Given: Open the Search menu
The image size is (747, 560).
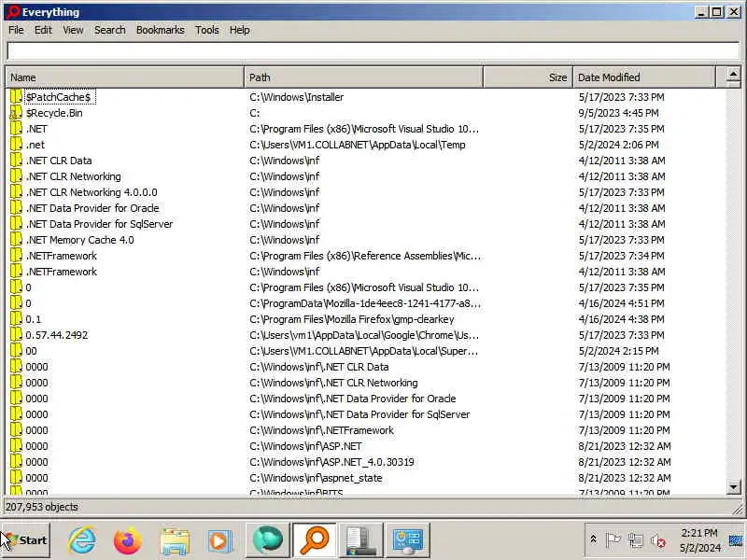Looking at the screenshot, I should (109, 30).
